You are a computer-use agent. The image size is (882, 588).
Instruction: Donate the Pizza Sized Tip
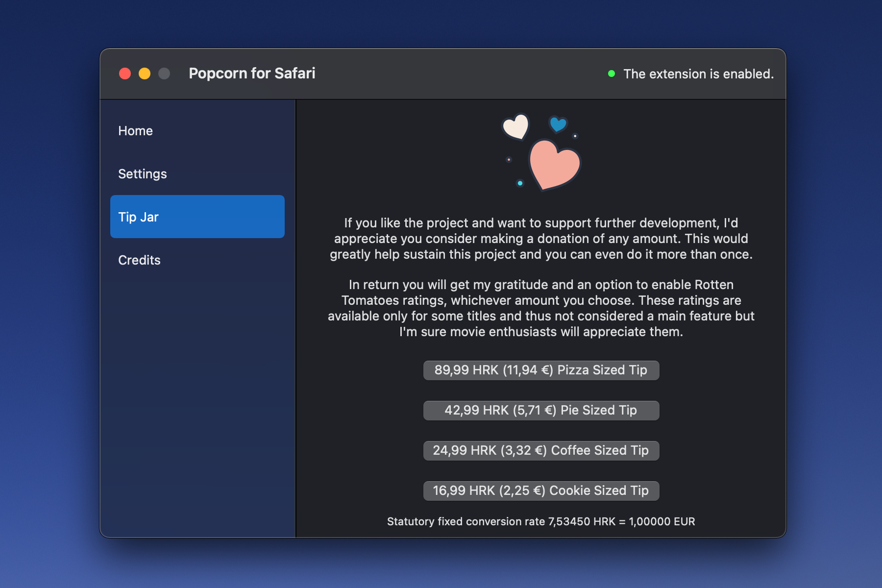click(x=541, y=370)
